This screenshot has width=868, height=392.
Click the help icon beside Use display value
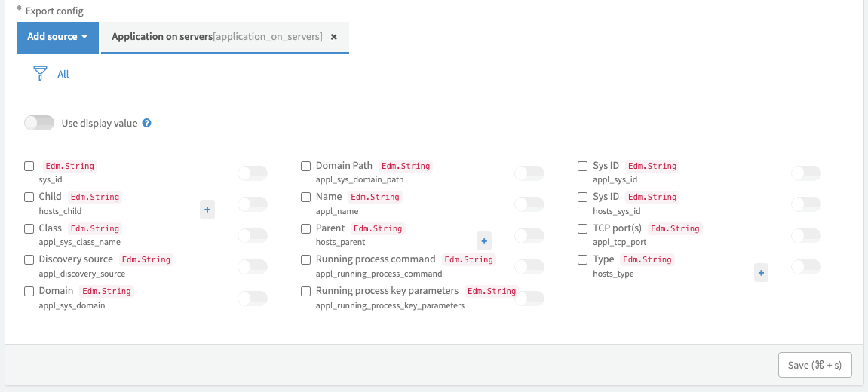[147, 123]
